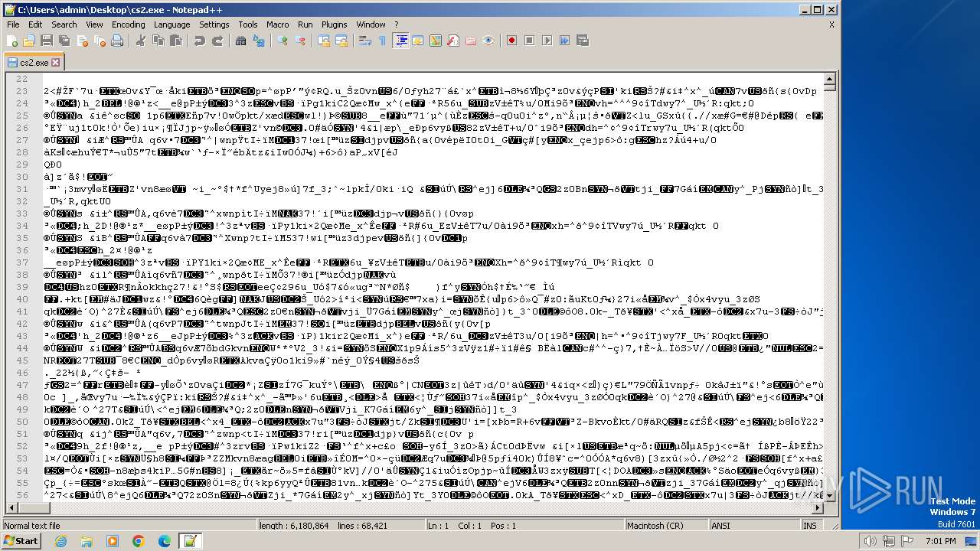The image size is (980, 551).
Task: Open Find with binoculars icon
Action: pos(241,41)
